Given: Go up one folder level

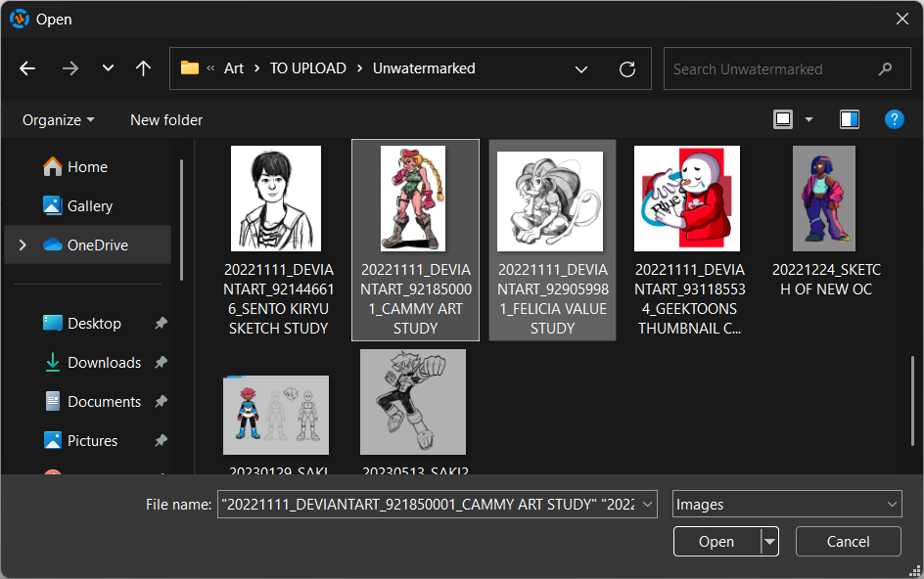Looking at the screenshot, I should [x=143, y=68].
